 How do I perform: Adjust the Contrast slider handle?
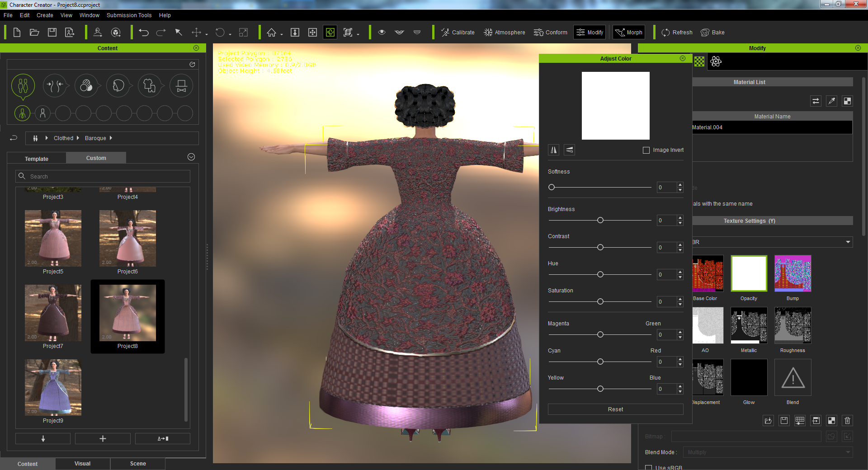point(600,247)
